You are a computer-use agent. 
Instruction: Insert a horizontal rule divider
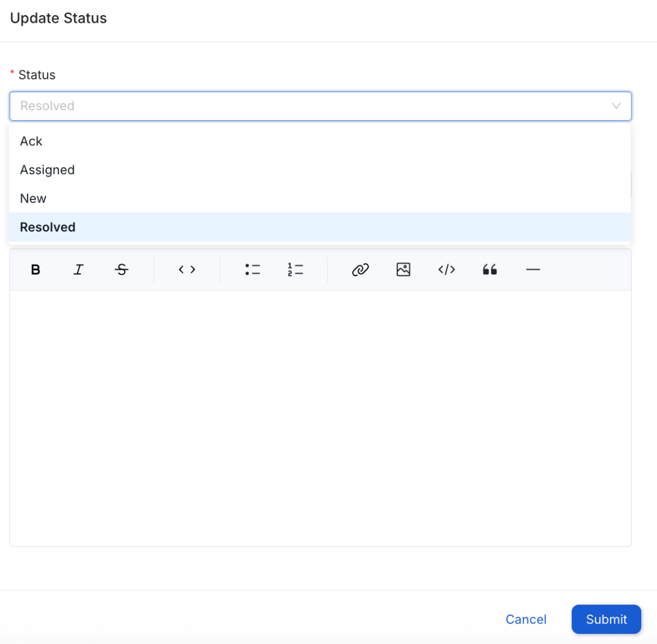click(533, 269)
